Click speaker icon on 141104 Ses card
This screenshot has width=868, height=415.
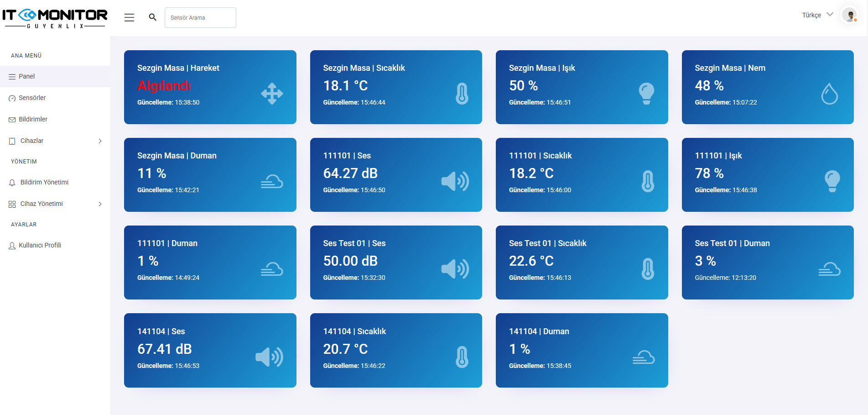tap(269, 357)
